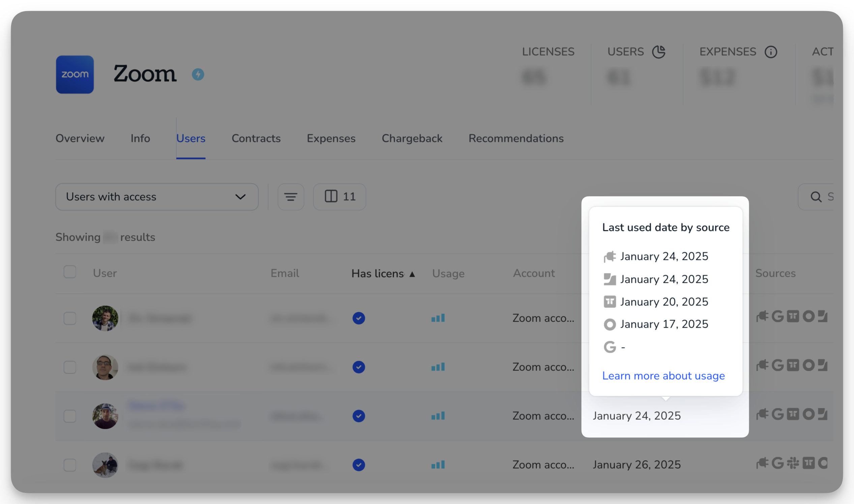Click the Account column header
This screenshot has width=854, height=504.
pos(534,273)
